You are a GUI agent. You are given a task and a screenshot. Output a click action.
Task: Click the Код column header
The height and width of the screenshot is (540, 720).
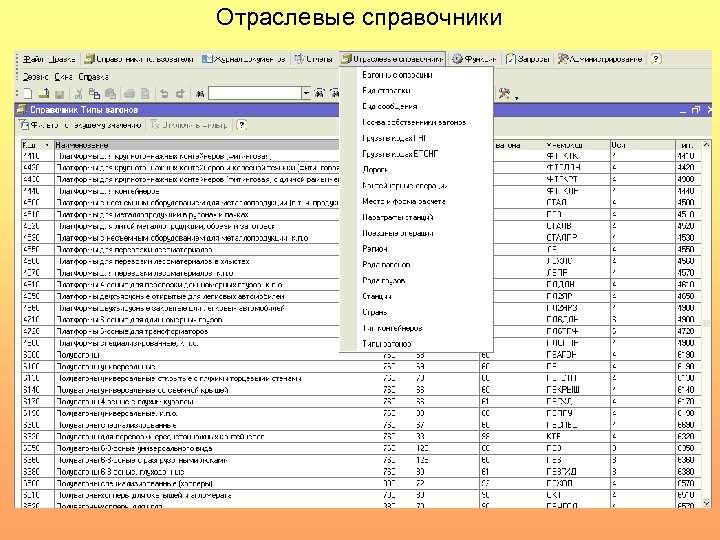click(38, 145)
